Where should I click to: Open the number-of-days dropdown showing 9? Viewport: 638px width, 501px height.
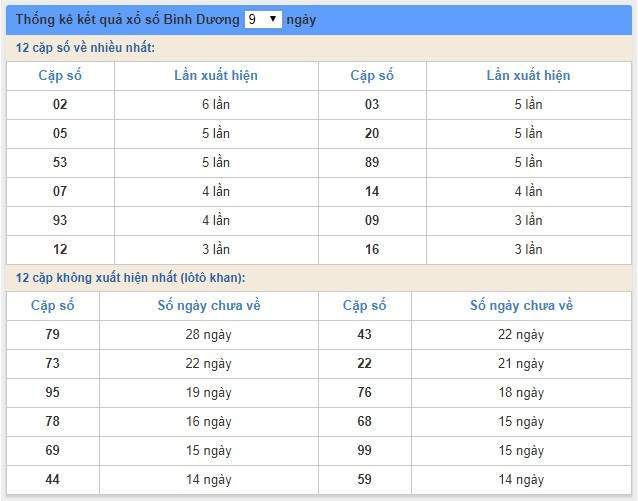pyautogui.click(x=263, y=19)
